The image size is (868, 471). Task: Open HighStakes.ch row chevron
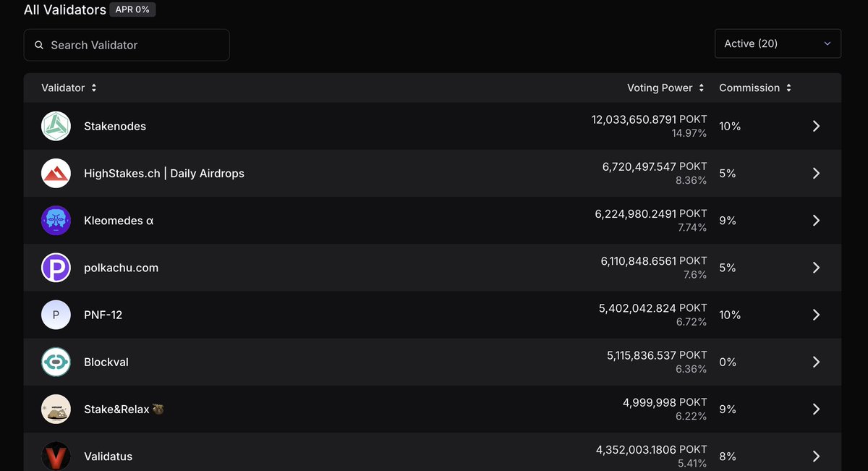click(x=816, y=173)
